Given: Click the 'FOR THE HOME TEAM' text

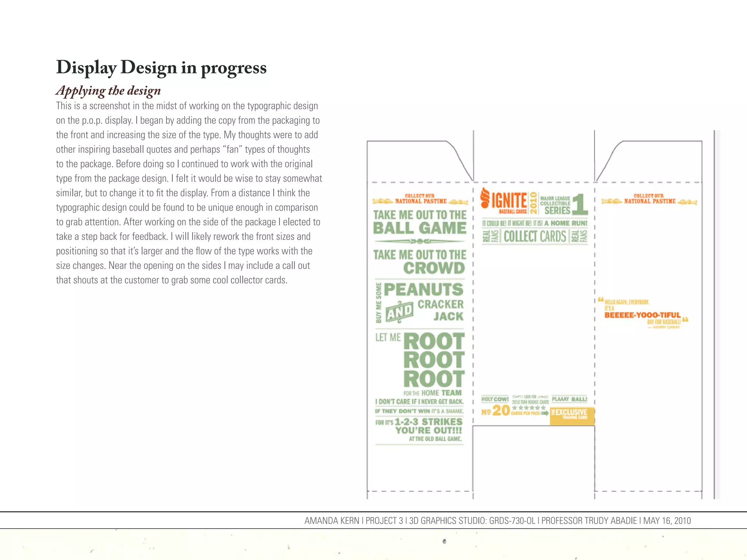Looking at the screenshot, I should tap(432, 393).
